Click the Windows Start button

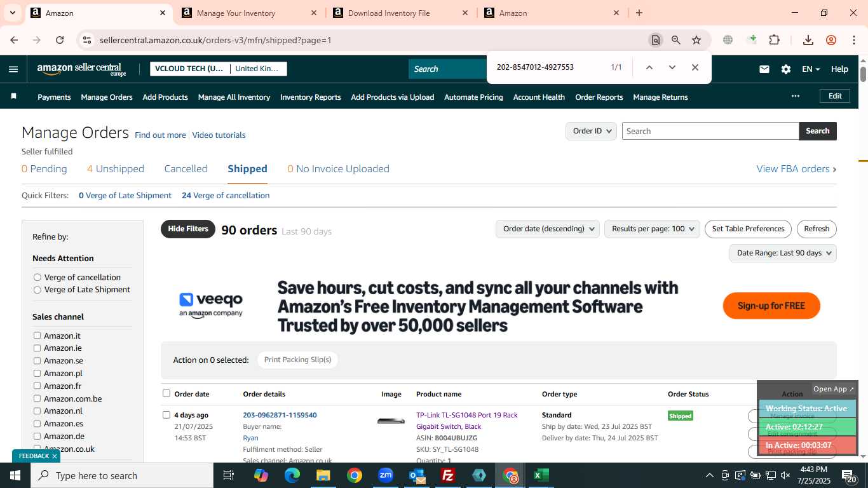(x=15, y=475)
